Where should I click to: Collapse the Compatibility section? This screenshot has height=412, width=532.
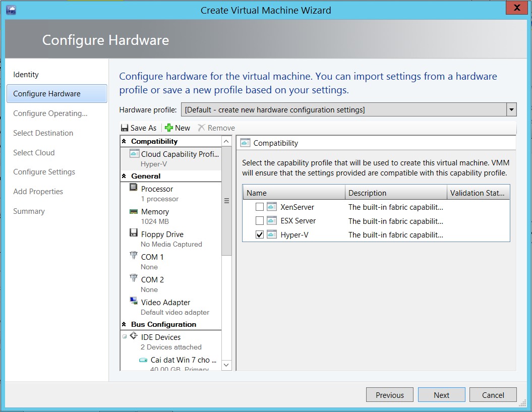(124, 142)
